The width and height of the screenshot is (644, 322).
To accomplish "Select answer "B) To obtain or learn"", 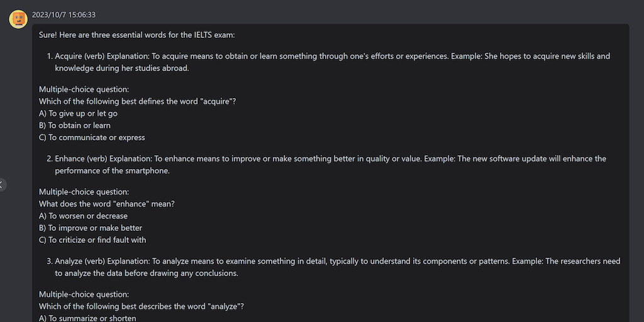I will (75, 125).
